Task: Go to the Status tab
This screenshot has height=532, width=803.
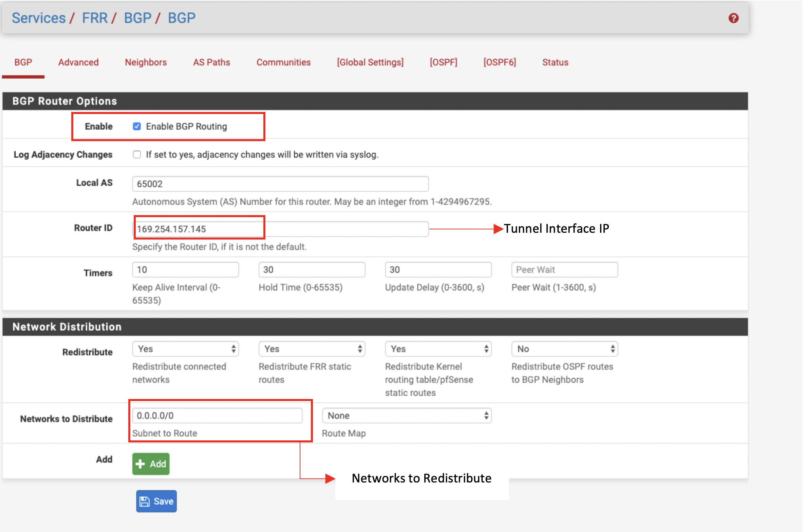Action: pos(555,62)
